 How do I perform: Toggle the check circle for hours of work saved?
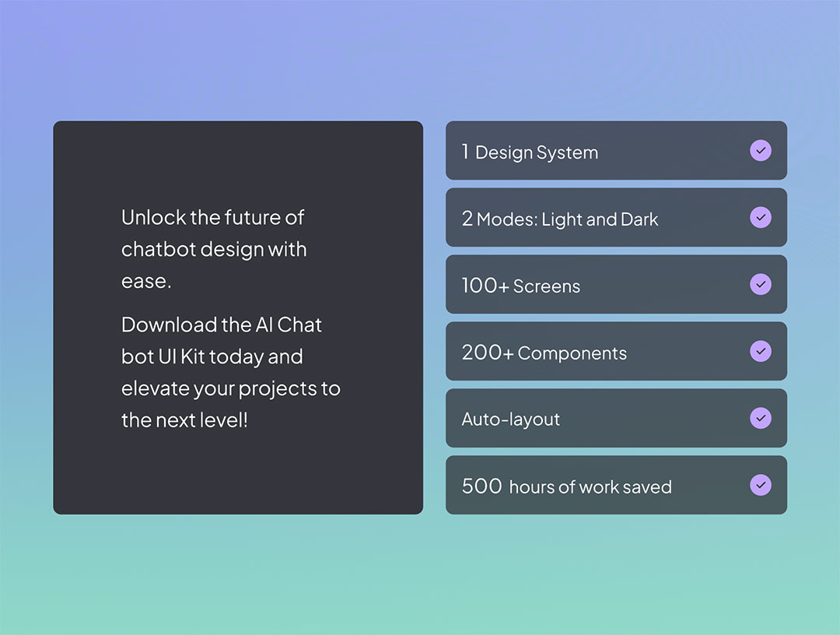760,486
